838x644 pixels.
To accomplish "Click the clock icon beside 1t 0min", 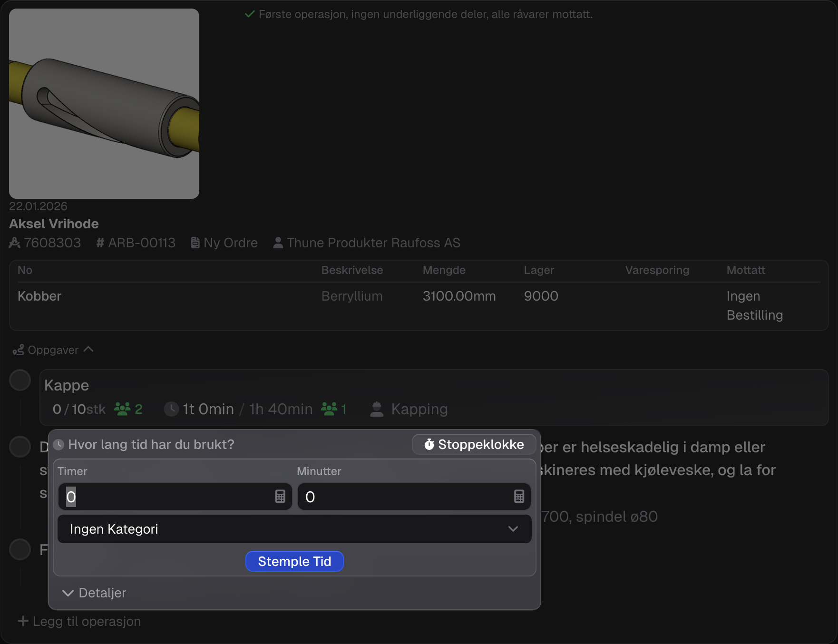I will tap(171, 409).
